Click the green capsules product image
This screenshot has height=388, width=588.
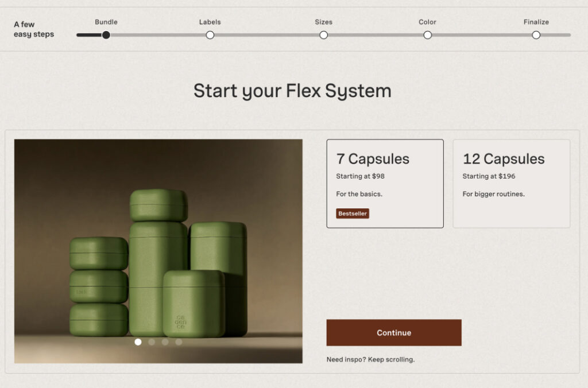click(158, 251)
